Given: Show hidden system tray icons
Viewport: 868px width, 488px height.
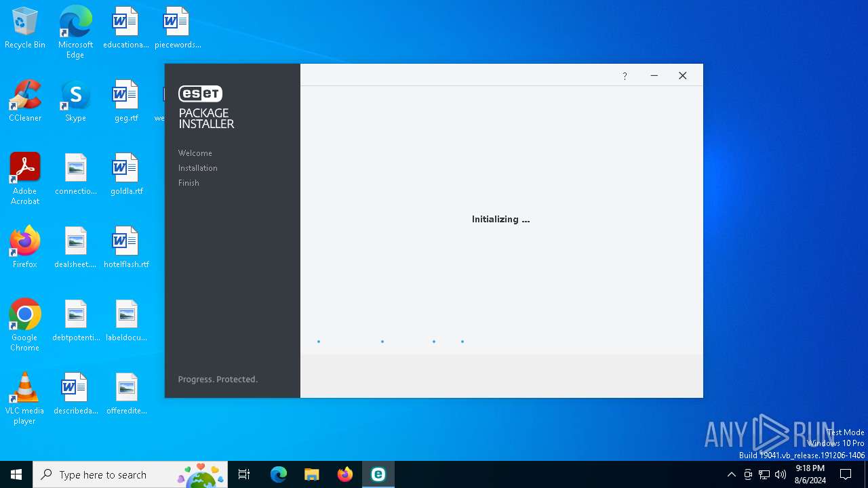Looking at the screenshot, I should point(731,474).
